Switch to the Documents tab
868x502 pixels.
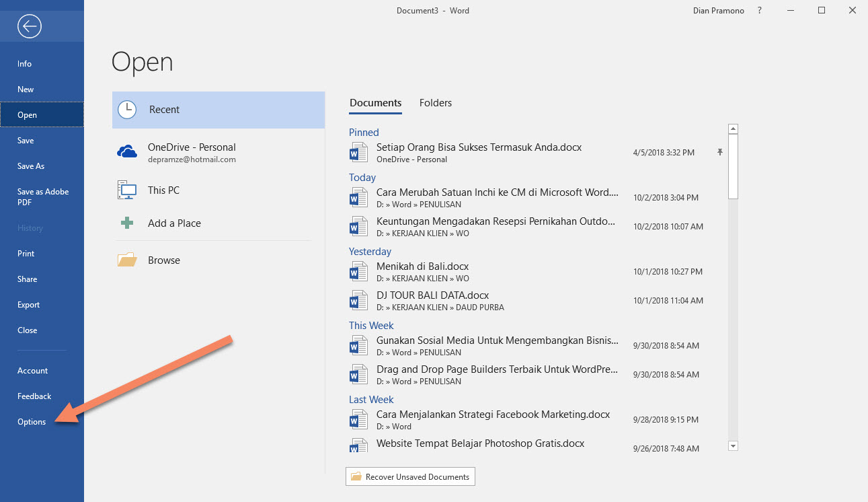tap(375, 102)
